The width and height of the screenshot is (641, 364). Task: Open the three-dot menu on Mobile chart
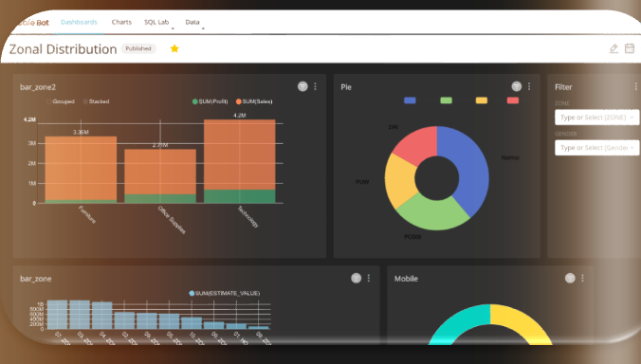[x=582, y=278]
